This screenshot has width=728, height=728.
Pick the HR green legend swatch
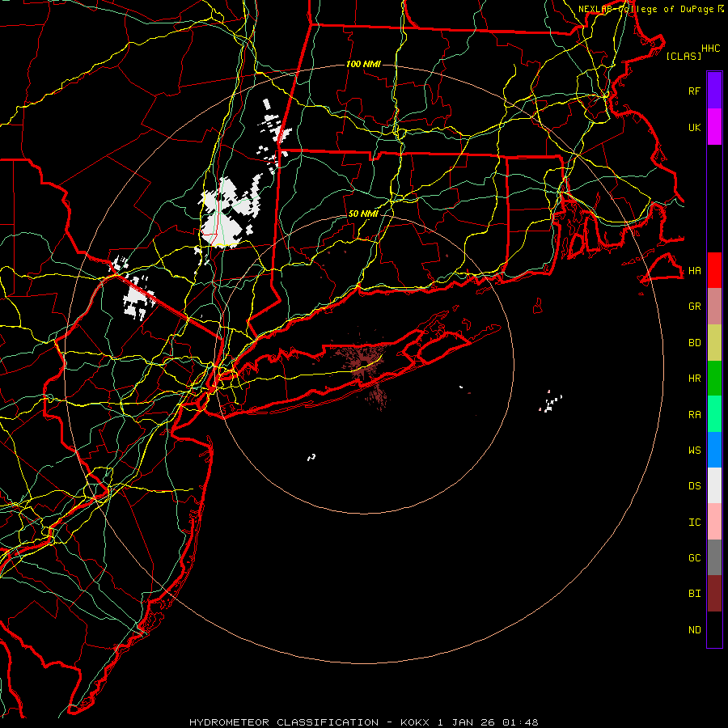(714, 379)
